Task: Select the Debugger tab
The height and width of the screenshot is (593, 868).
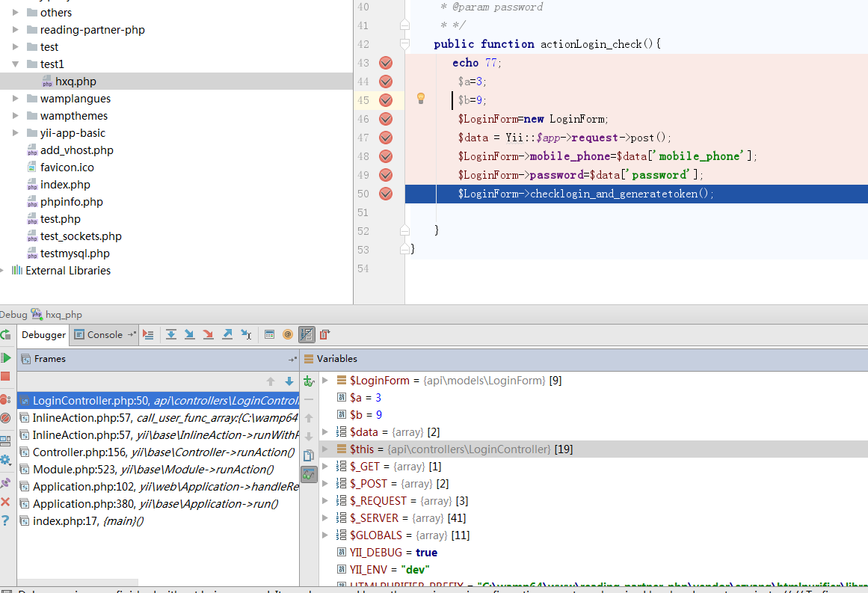Action: (43, 335)
